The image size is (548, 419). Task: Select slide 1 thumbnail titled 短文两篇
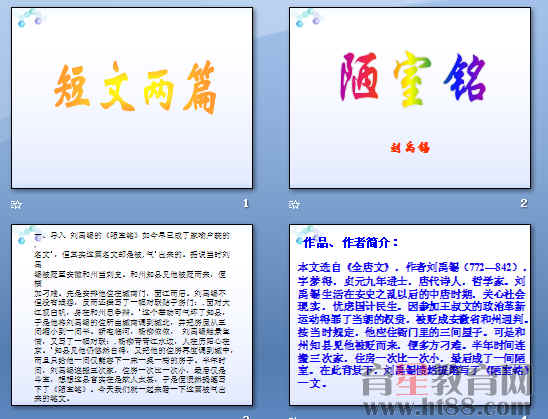(132, 98)
